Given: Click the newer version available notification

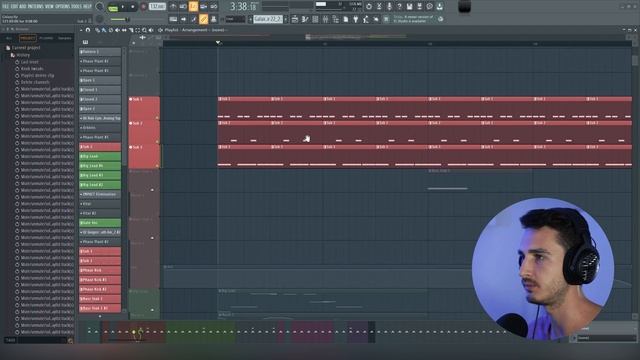Looking at the screenshot, I should (x=414, y=19).
